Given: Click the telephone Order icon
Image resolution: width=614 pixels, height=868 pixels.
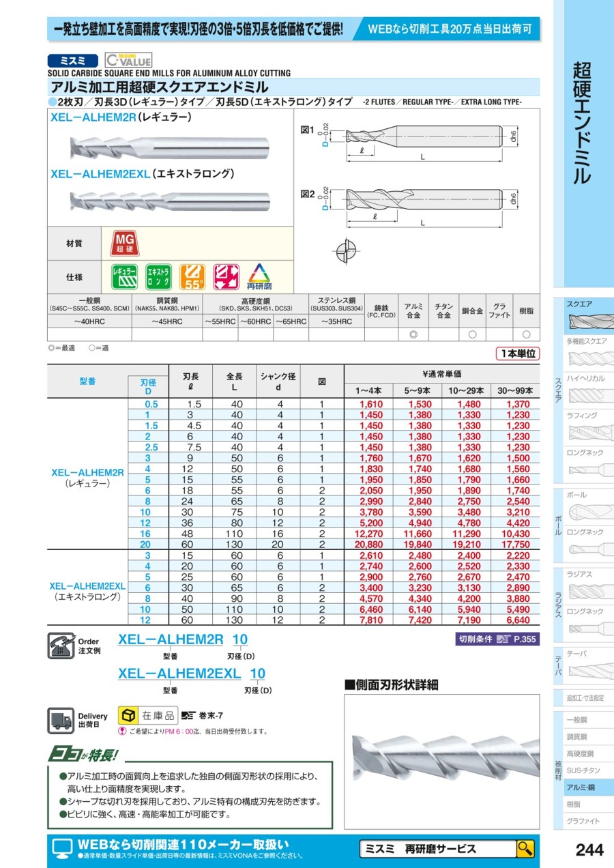Looking at the screenshot, I should pyautogui.click(x=60, y=646).
